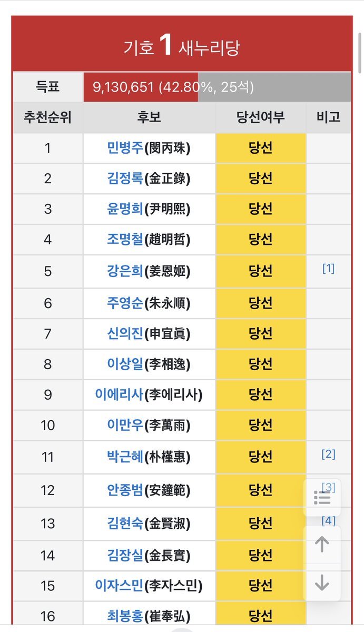Open candidate link 김정록
The width and height of the screenshot is (364, 632).
click(125, 179)
